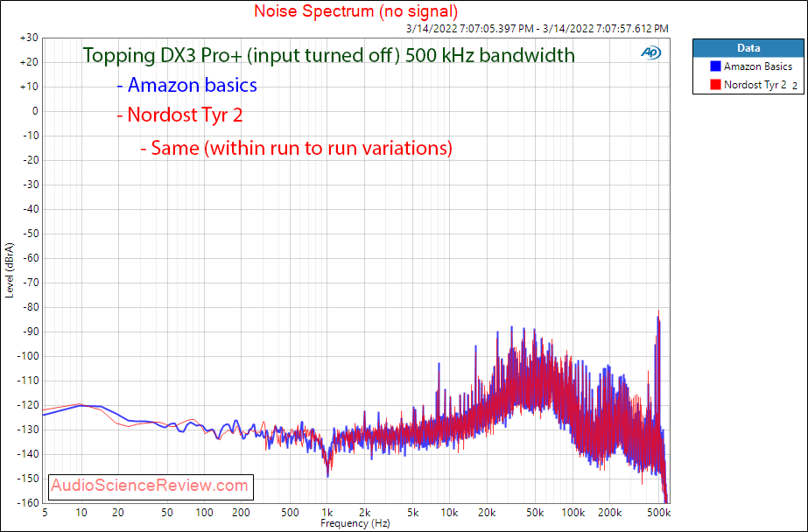Click the '-160' level axis tick label
The image size is (808, 532).
tap(28, 502)
